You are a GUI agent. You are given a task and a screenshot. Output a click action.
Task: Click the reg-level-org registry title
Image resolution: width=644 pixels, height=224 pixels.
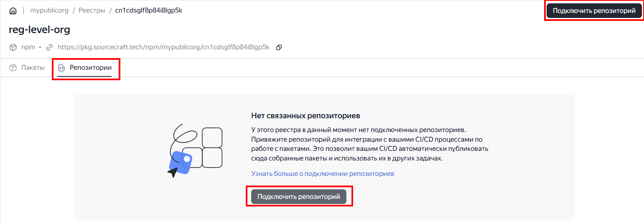point(39,30)
